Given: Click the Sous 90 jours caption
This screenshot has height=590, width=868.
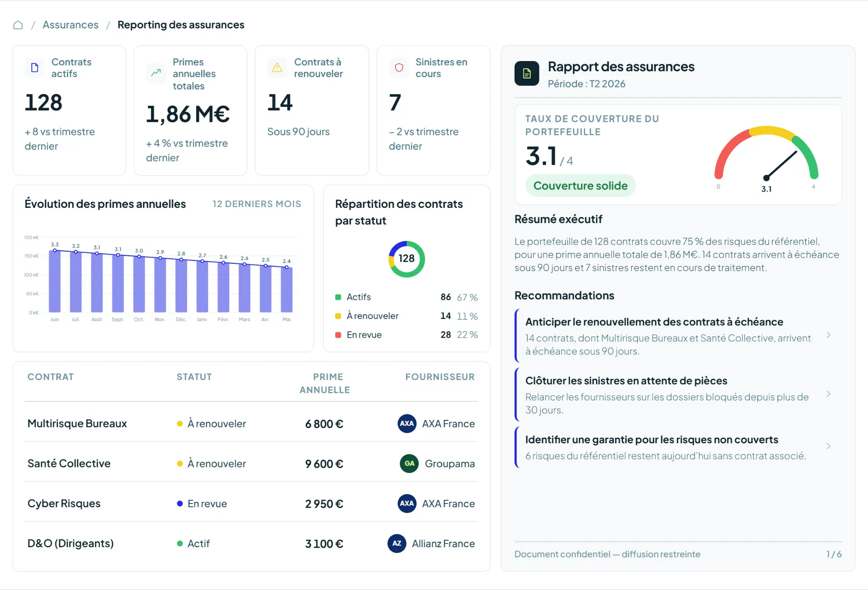Looking at the screenshot, I should click(298, 132).
